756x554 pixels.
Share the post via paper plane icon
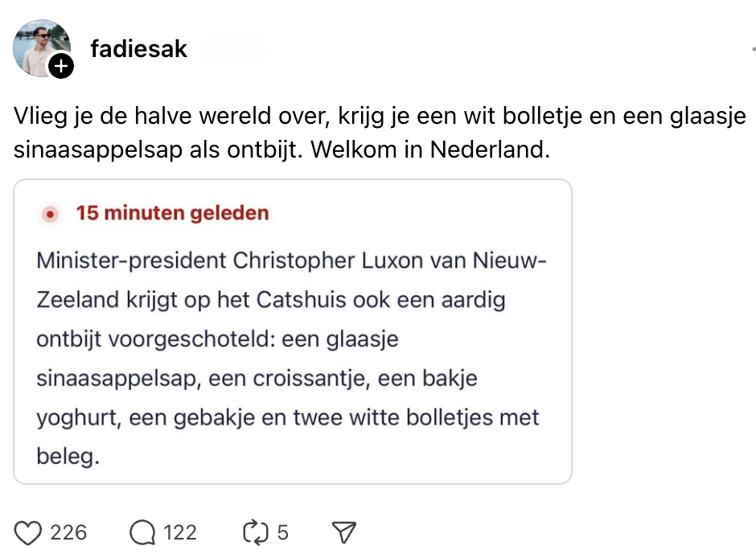[x=343, y=532]
